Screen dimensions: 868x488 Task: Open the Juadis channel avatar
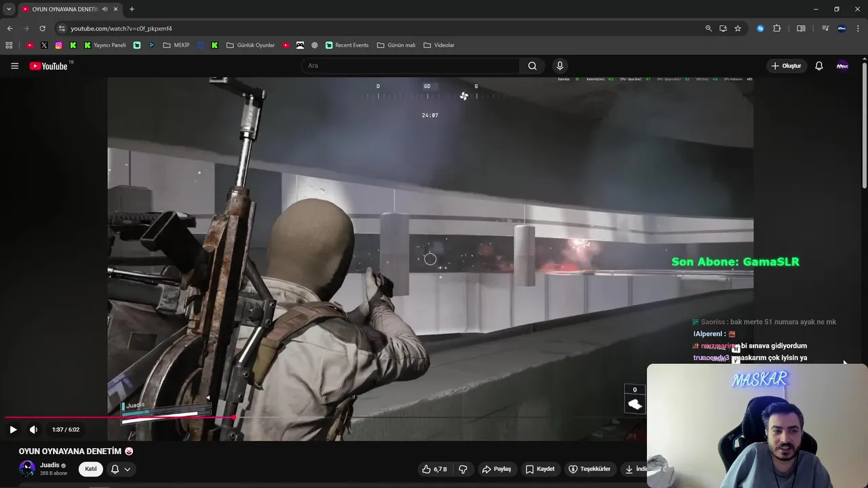[x=27, y=468]
